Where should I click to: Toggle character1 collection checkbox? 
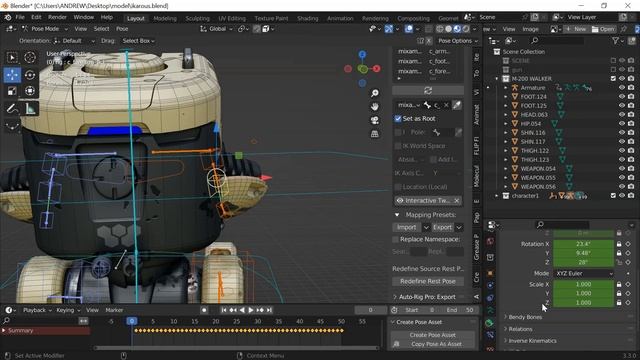click(x=613, y=196)
